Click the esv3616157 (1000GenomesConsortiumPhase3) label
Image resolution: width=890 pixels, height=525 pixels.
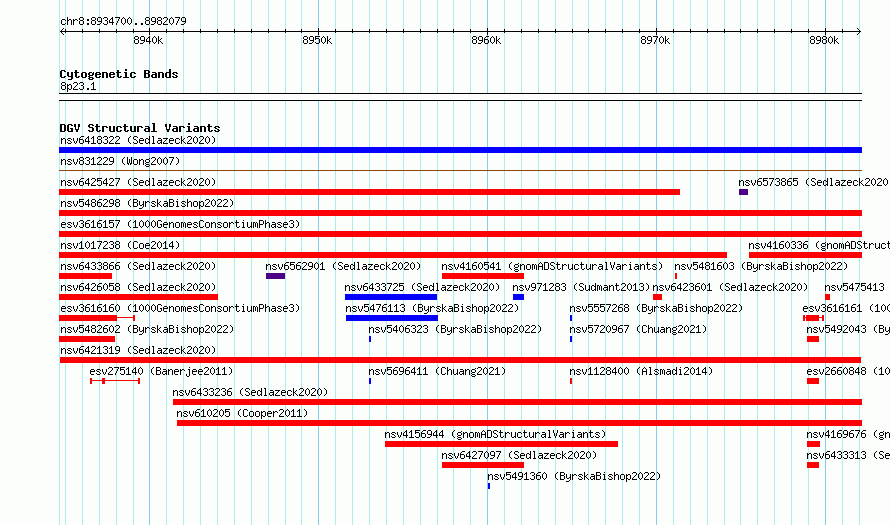tap(180, 224)
